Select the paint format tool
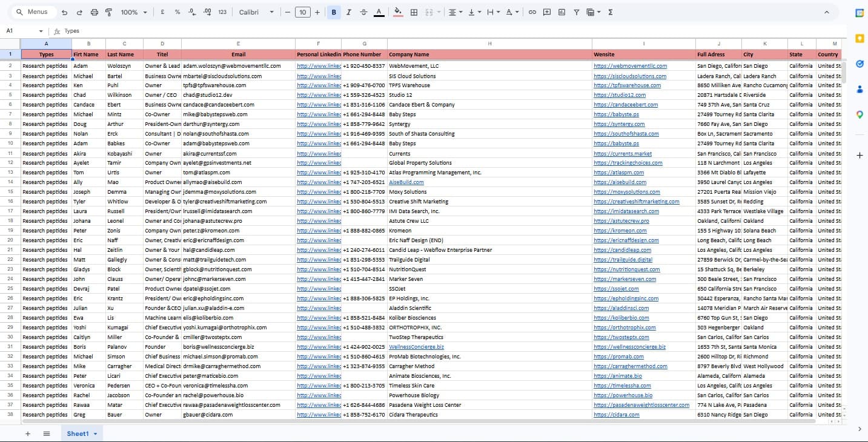This screenshot has height=442, width=868. click(x=108, y=12)
